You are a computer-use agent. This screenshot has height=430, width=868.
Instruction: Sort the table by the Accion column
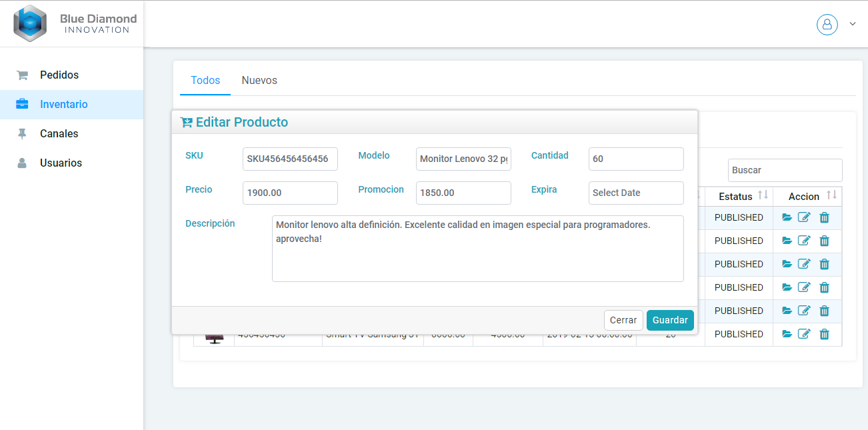point(831,195)
